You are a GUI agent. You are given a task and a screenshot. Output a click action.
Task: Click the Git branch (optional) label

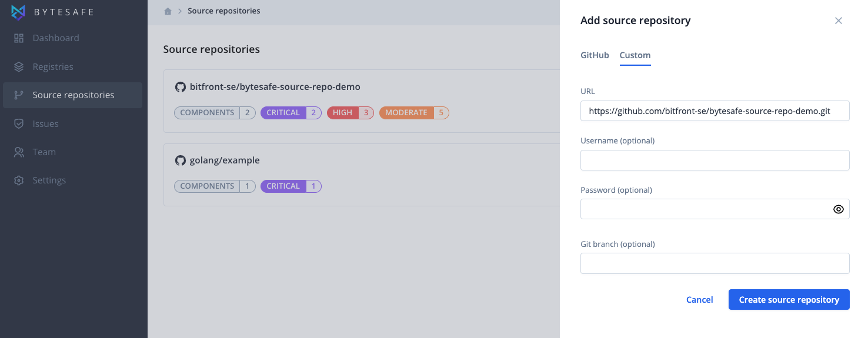tap(617, 245)
